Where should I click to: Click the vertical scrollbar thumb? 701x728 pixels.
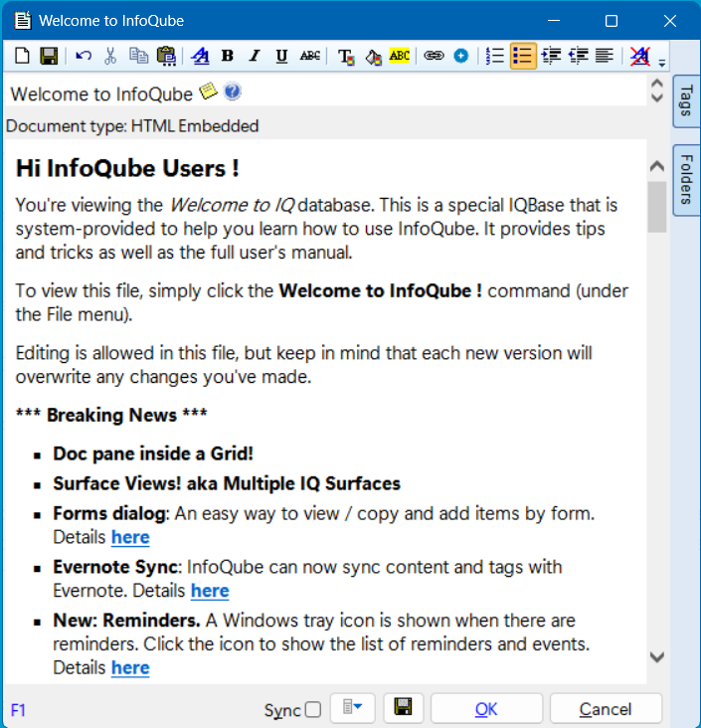click(657, 207)
